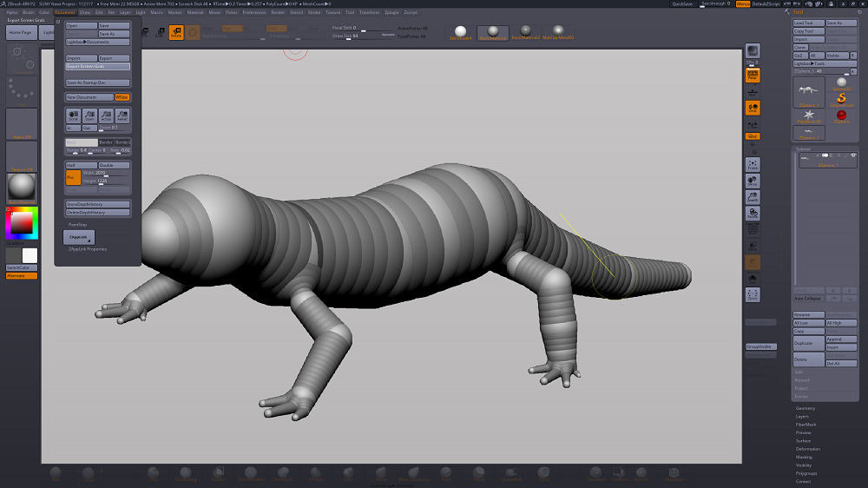Expand the Masking subpalette
The image size is (868, 488).
[x=804, y=457]
